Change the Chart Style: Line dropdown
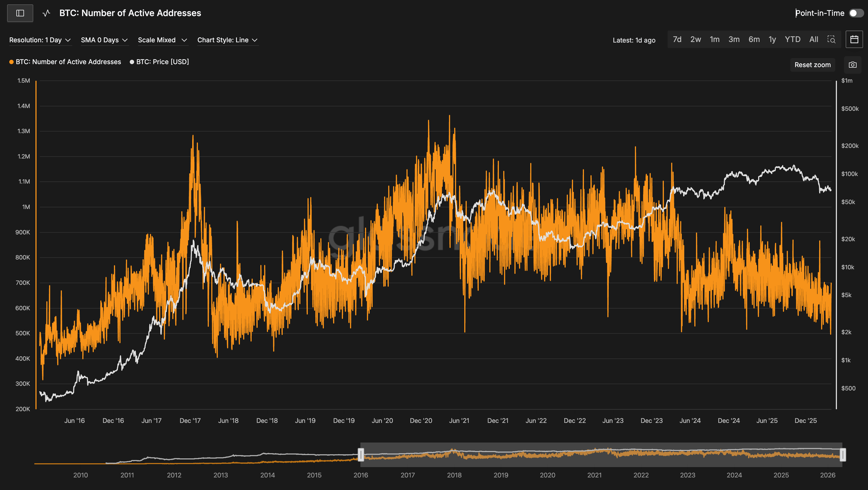 [x=227, y=40]
